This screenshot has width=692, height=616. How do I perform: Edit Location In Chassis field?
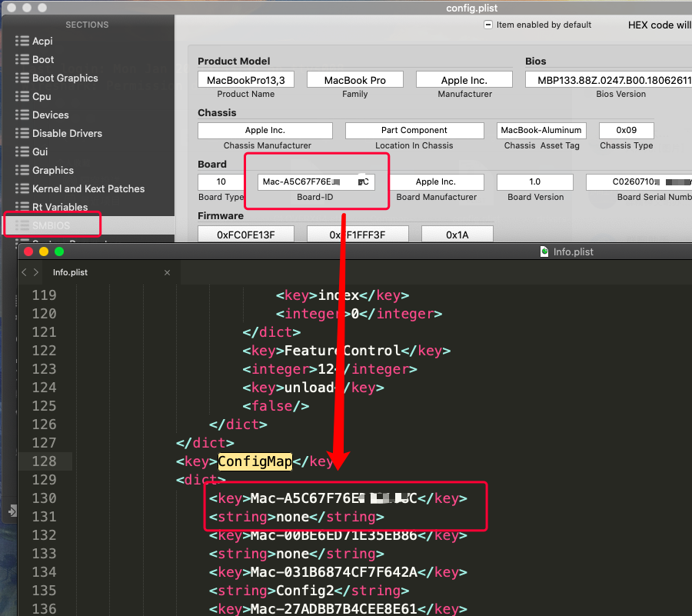click(x=414, y=130)
